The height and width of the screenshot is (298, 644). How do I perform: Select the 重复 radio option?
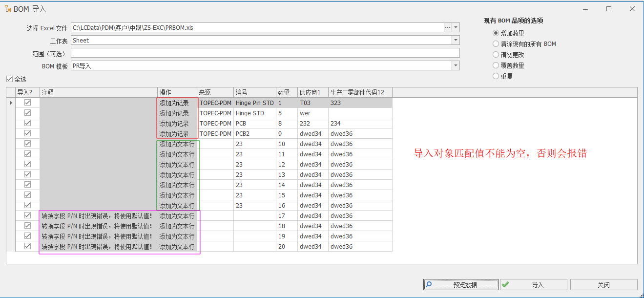click(x=496, y=76)
